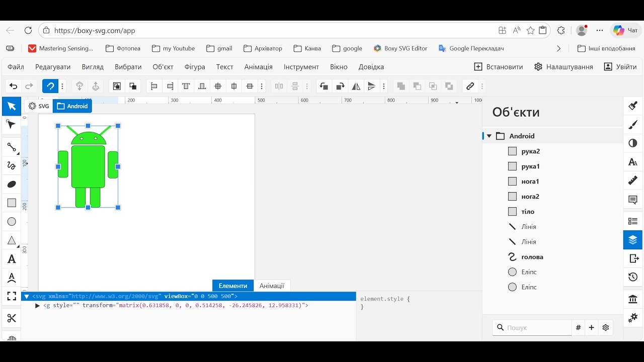Viewport: 644px width, 362px height.
Task: Select the тіло object
Action: [552, 212]
